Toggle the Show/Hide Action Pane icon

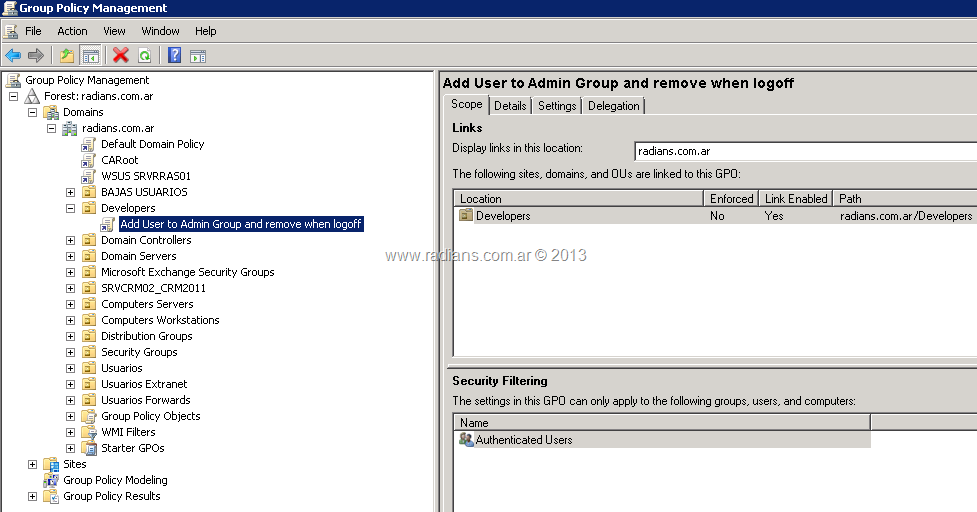point(198,56)
